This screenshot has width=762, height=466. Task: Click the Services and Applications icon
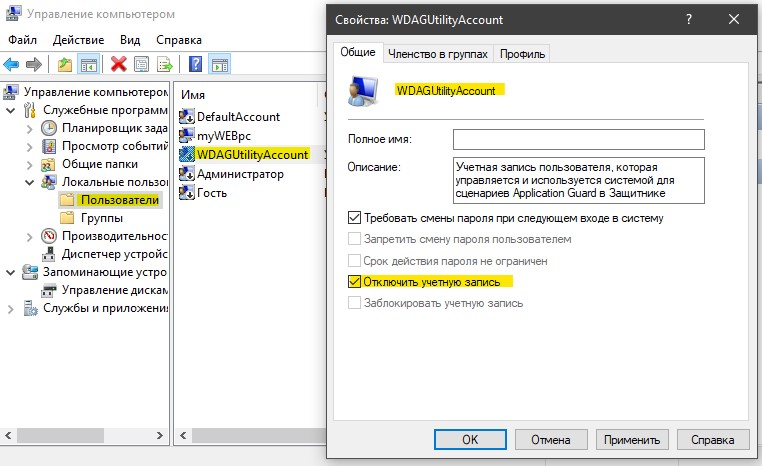coord(30,309)
